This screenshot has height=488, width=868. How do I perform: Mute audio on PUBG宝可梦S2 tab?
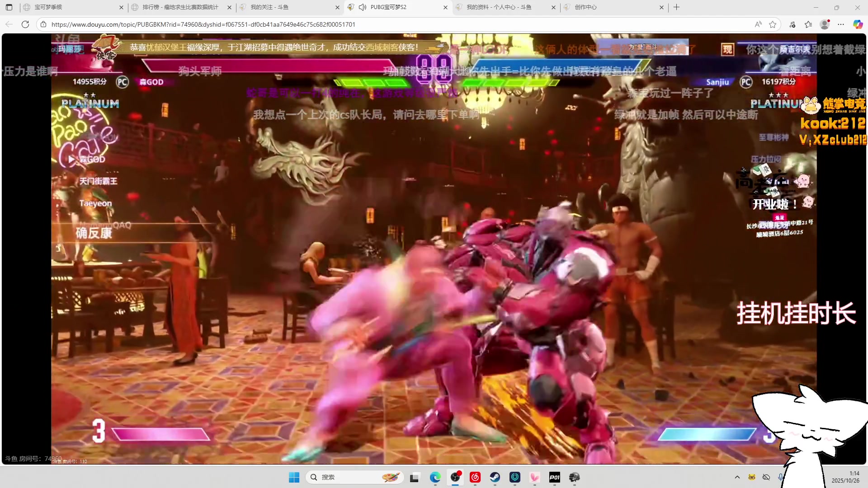click(x=362, y=7)
